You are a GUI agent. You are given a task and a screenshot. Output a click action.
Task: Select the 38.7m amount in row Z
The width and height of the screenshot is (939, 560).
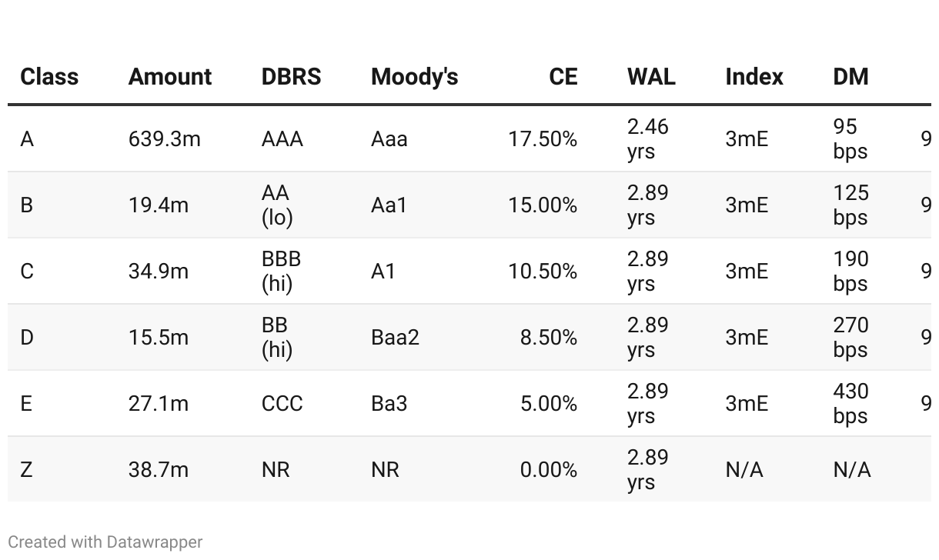(159, 470)
